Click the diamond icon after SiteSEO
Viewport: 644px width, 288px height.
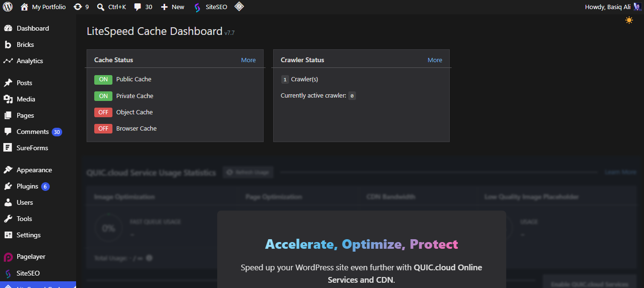(239, 7)
